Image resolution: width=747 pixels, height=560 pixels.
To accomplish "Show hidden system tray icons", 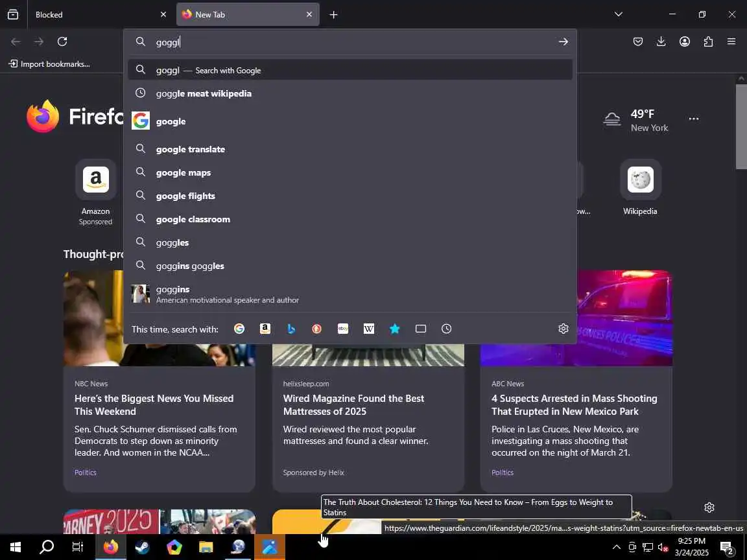I will (x=617, y=547).
